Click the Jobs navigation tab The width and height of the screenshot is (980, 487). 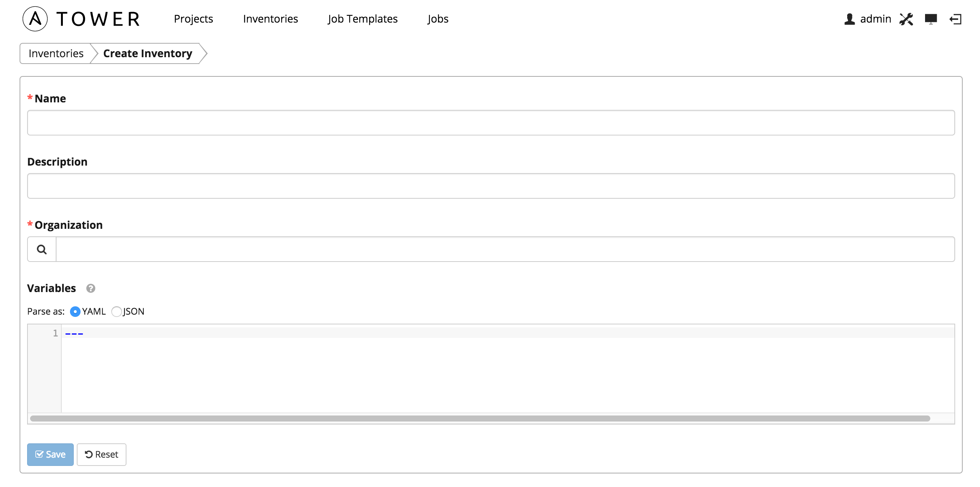pos(438,19)
